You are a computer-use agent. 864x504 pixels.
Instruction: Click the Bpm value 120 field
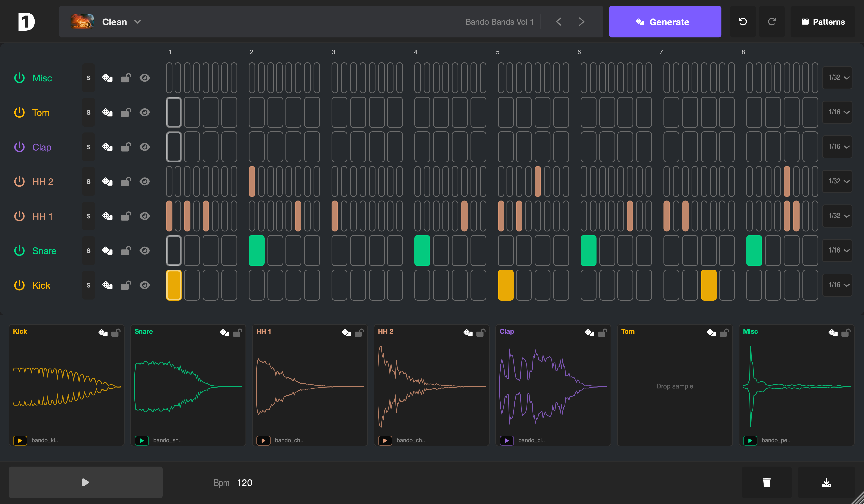tap(244, 483)
